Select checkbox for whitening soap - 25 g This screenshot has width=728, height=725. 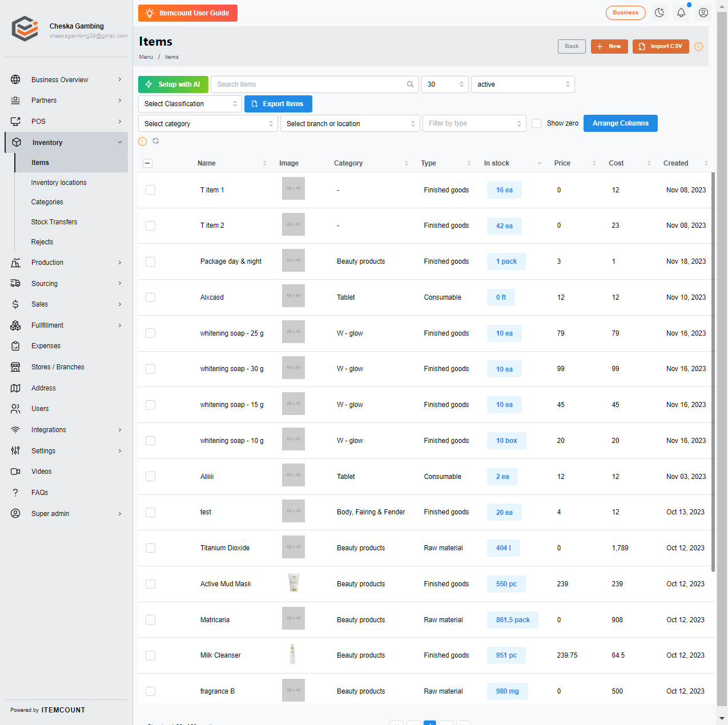(150, 333)
